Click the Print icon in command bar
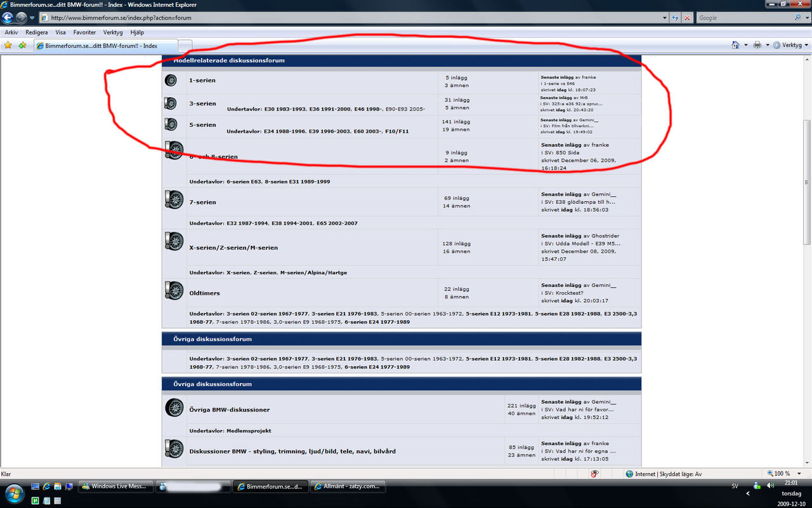812x508 pixels. [x=757, y=45]
